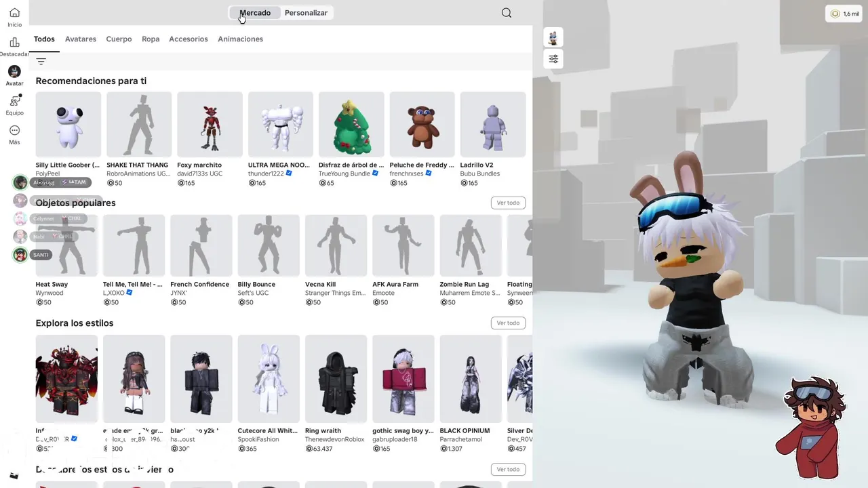Open the Destacadas charts icon

[x=14, y=42]
